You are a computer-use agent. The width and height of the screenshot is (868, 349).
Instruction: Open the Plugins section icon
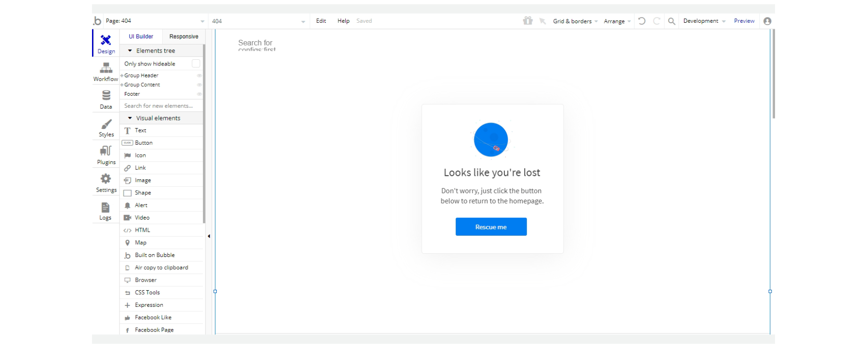(106, 155)
